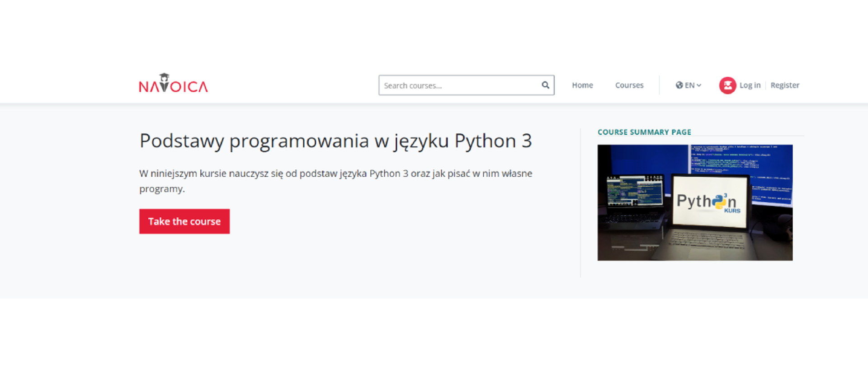
Task: Click the Python snake logo in the course image
Action: tap(719, 202)
